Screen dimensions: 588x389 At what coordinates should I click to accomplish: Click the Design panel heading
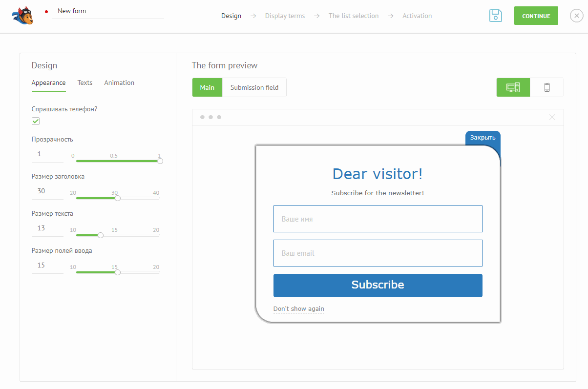(44, 65)
